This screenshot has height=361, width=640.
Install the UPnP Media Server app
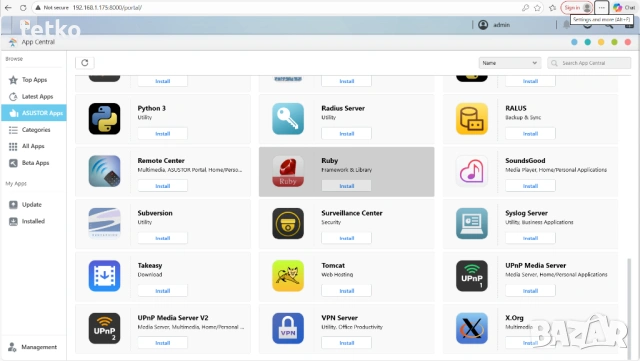[x=530, y=291]
